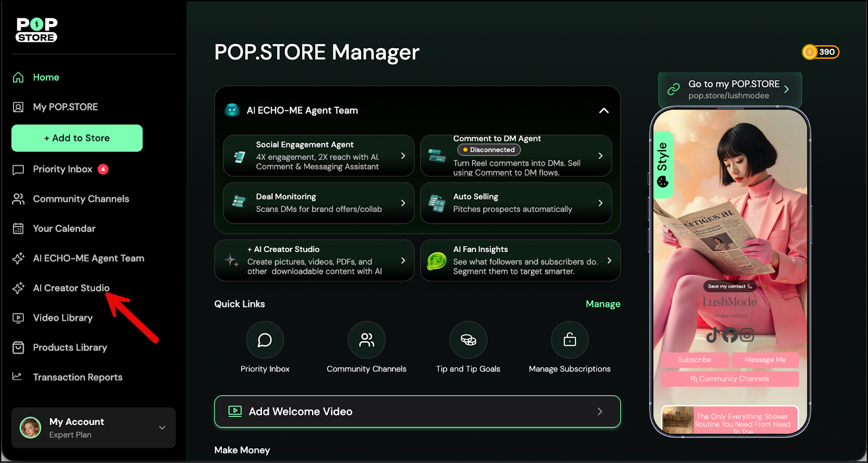
Task: Click the Add Welcome Video bar
Action: [417, 411]
